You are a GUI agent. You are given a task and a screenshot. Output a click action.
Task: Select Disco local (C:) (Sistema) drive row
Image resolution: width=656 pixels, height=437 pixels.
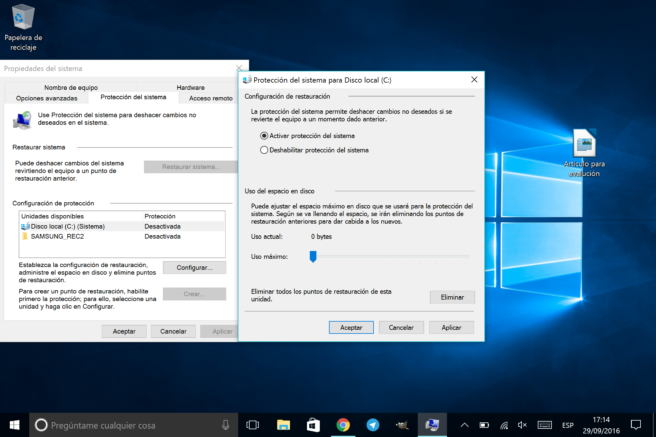coord(122,226)
